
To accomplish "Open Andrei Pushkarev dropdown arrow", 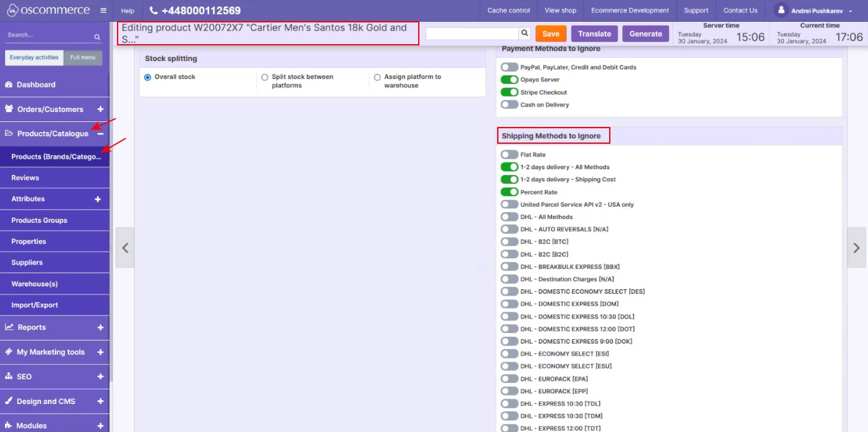I will tap(851, 11).
